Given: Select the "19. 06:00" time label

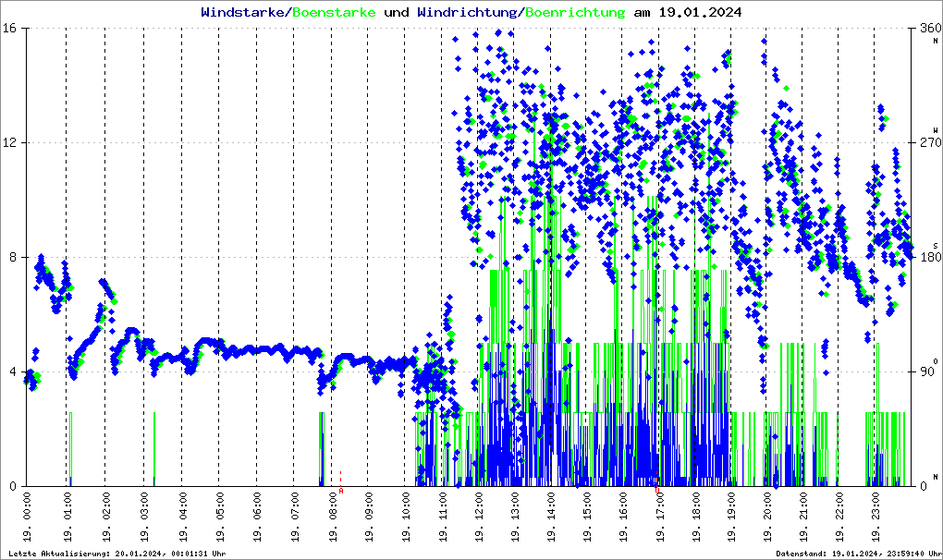Looking at the screenshot, I should [257, 517].
